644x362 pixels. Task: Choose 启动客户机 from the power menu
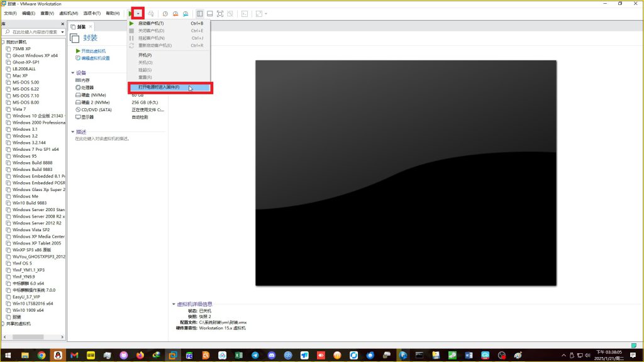pyautogui.click(x=151, y=23)
